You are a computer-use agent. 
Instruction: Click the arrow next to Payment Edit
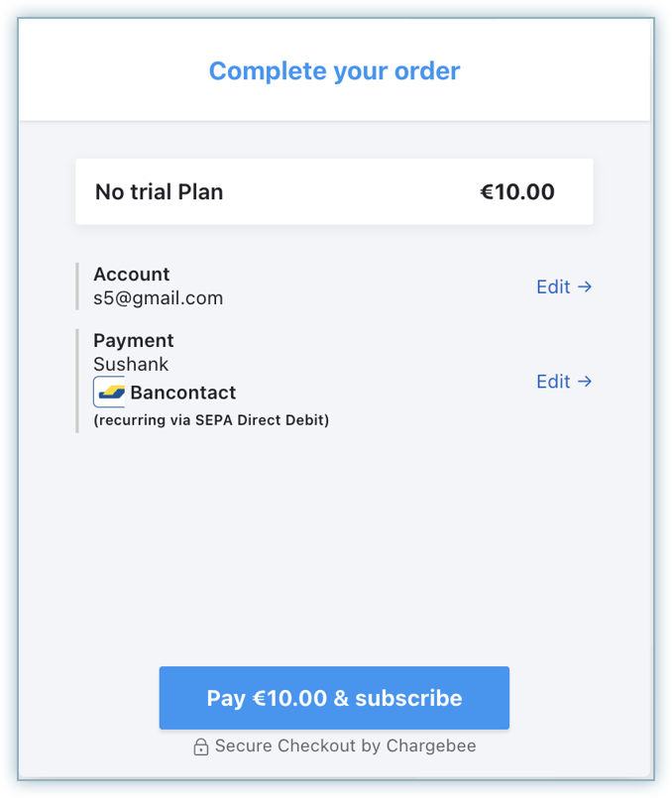coord(585,382)
